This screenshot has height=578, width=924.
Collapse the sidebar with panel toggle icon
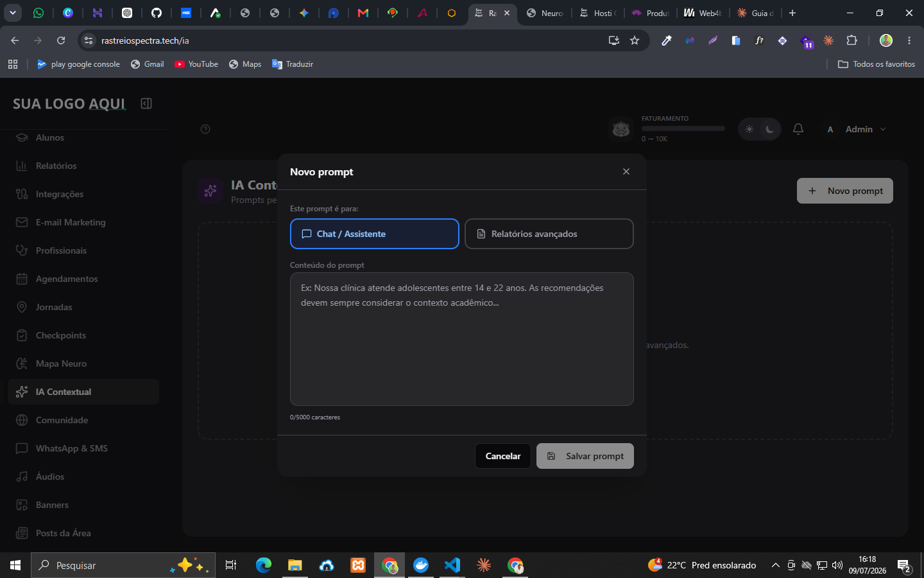146,103
